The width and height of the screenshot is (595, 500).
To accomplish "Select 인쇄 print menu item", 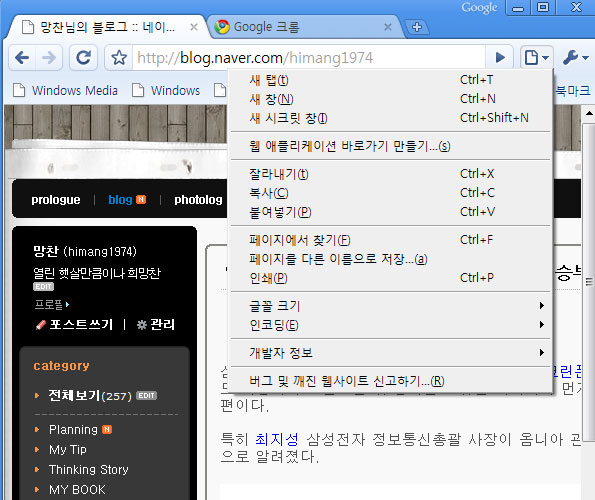I will coord(390,278).
